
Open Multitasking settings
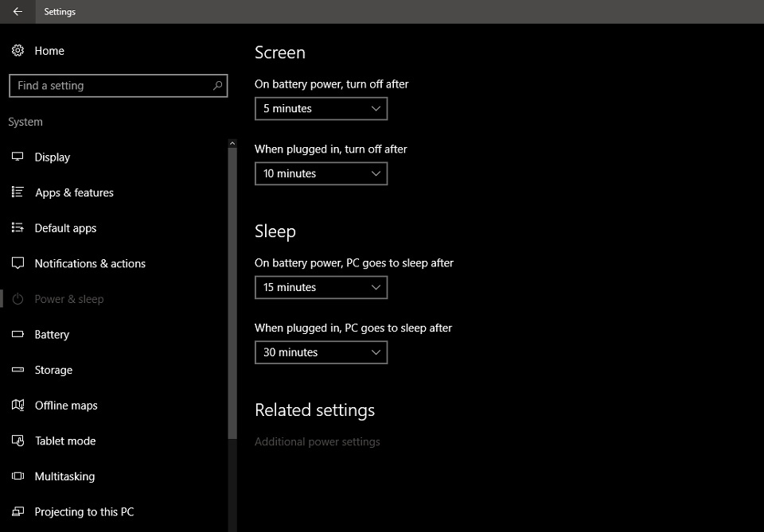click(x=64, y=476)
